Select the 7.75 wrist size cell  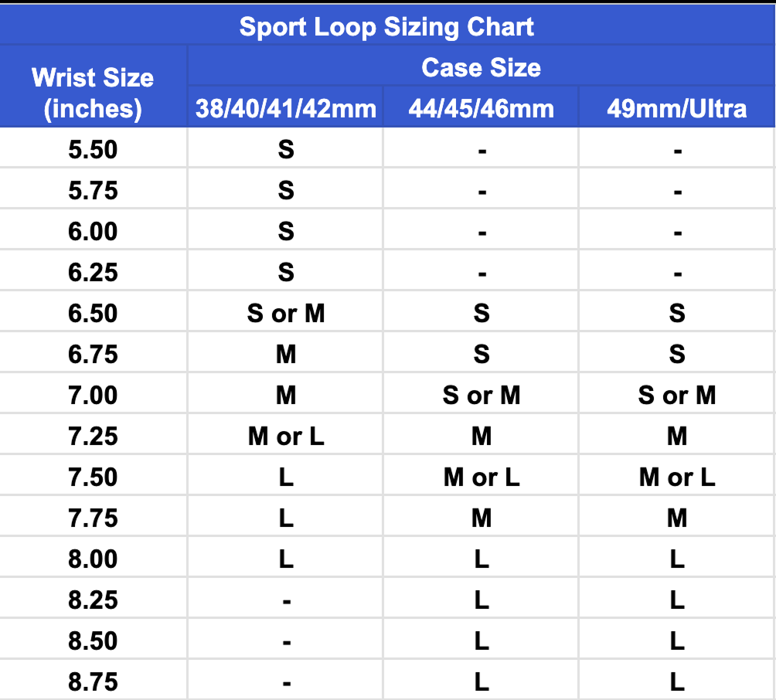tap(93, 518)
